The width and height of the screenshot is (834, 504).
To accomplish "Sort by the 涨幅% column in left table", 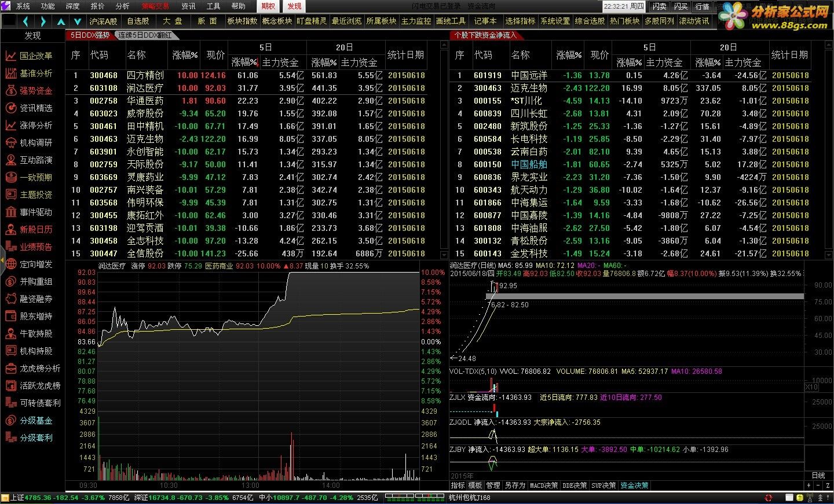I will [x=185, y=55].
